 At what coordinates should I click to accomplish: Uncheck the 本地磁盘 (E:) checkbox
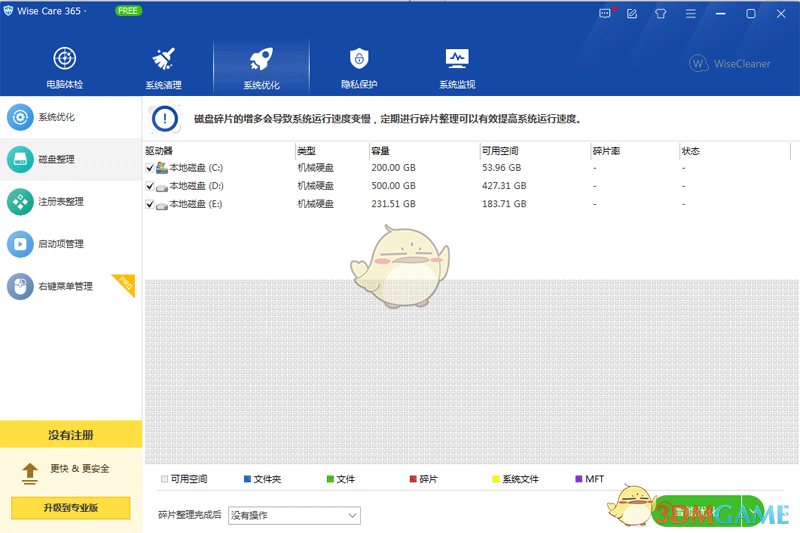click(149, 205)
